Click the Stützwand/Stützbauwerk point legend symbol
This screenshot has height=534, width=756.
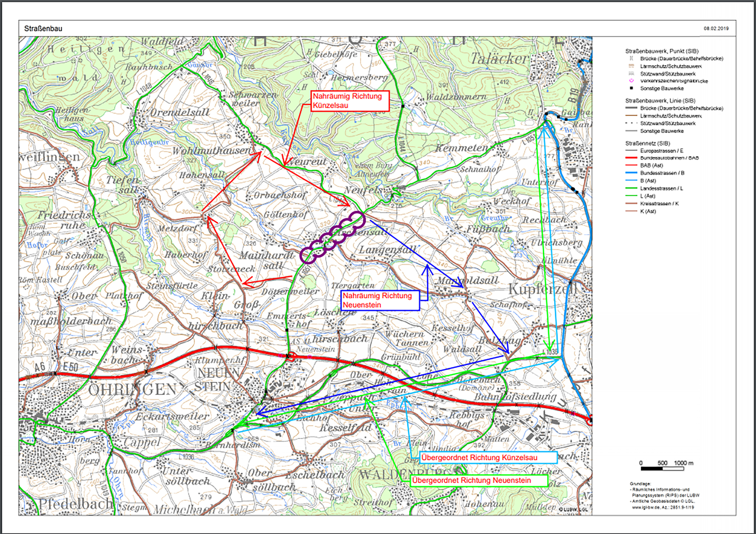tap(631, 73)
